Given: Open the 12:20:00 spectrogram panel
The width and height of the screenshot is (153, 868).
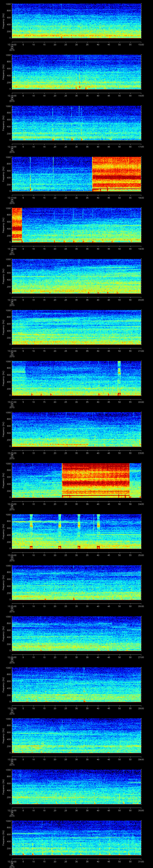Looking at the screenshot, I should (x=76, y=327).
